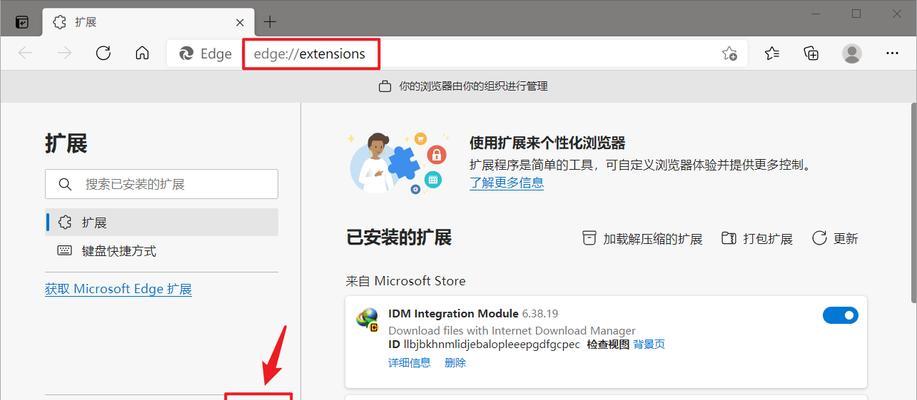917x400 pixels.
Task: Go forward with the forward arrow
Action: [64, 53]
